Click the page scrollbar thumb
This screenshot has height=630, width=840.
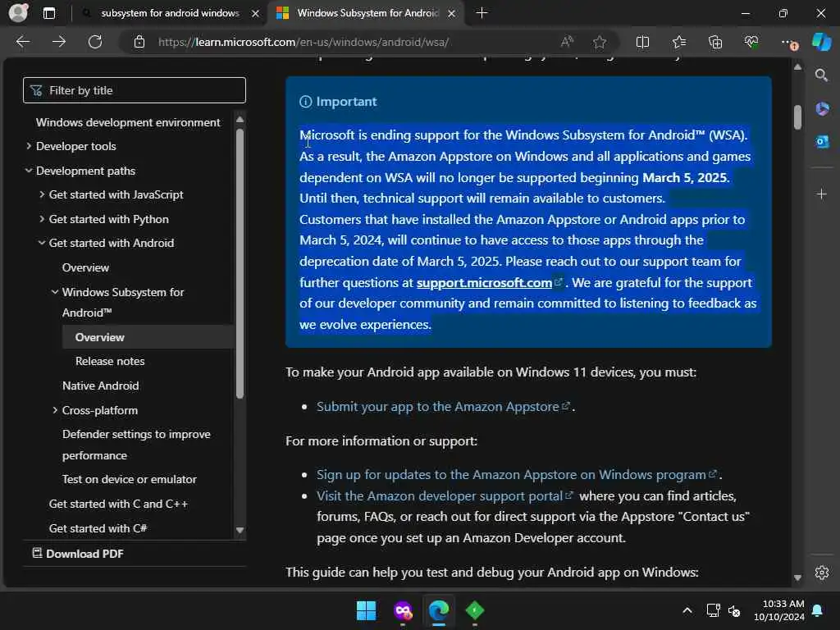click(x=797, y=117)
